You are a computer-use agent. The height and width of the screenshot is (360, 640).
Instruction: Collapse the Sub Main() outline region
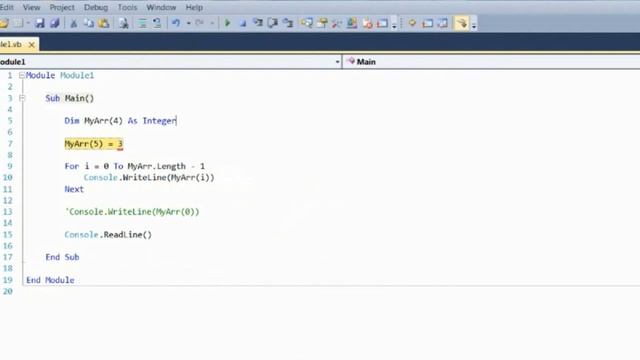coord(22,98)
